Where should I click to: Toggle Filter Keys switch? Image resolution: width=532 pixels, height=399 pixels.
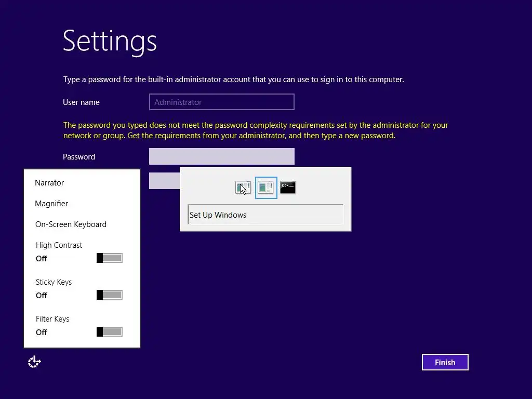click(109, 332)
